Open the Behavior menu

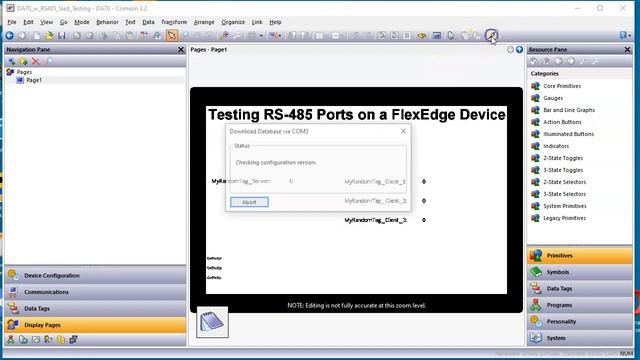[107, 22]
